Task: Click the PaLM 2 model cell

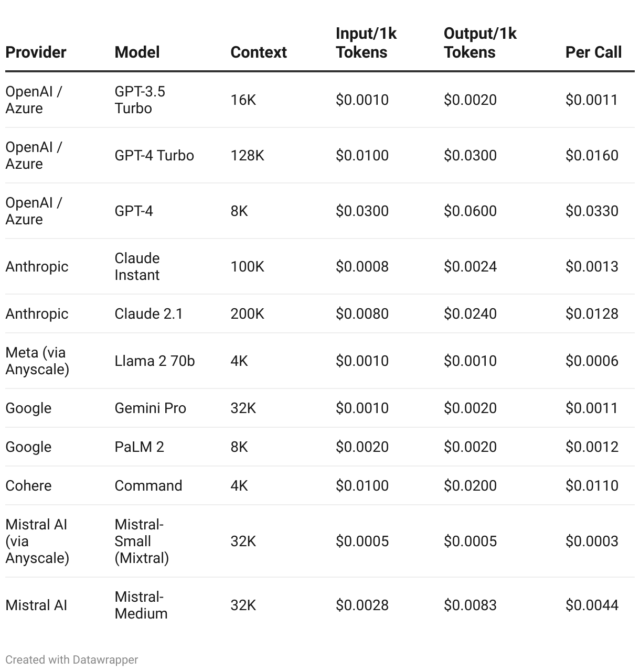Action: (x=139, y=447)
